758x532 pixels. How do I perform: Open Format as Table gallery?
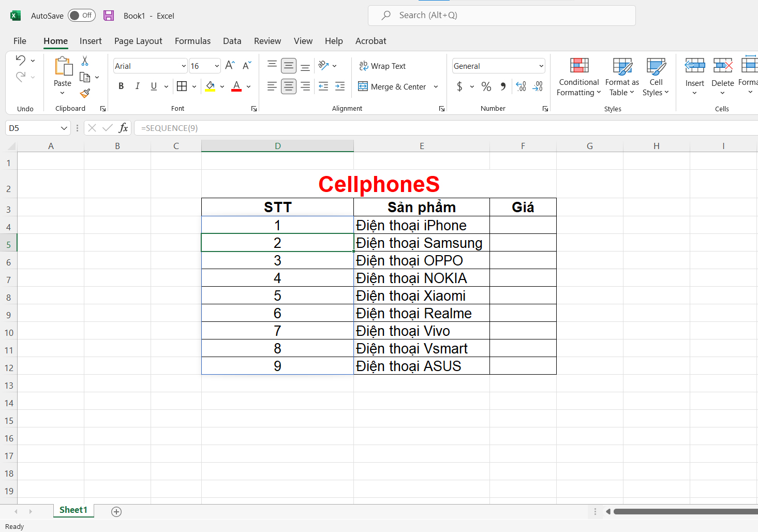point(622,77)
